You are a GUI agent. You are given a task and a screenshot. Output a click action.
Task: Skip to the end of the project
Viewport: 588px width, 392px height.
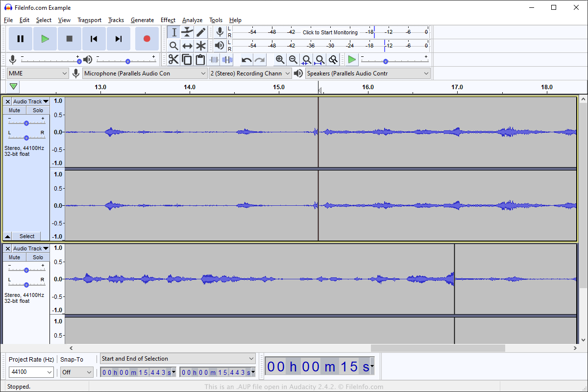tap(119, 39)
